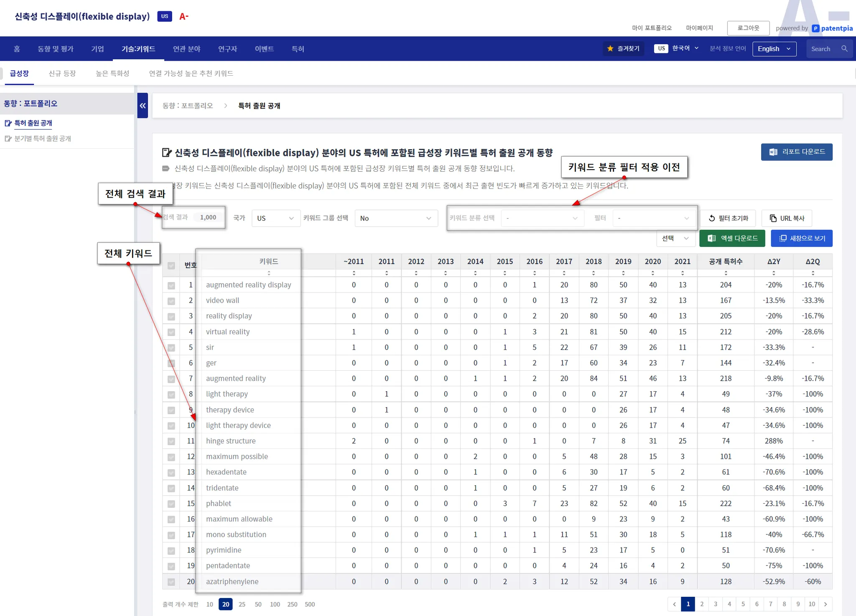Open the 분기별 특허 출원 공개 sidebar link
This screenshot has height=616, width=856.
43,138
